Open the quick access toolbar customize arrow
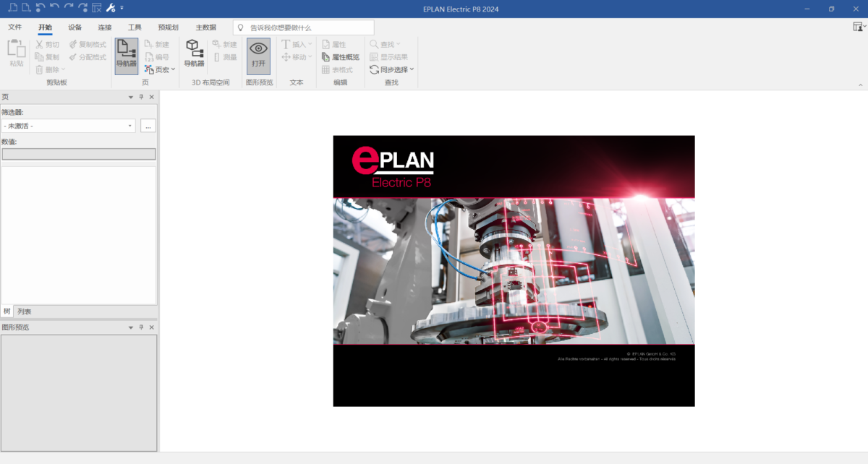The image size is (868, 464). [122, 9]
